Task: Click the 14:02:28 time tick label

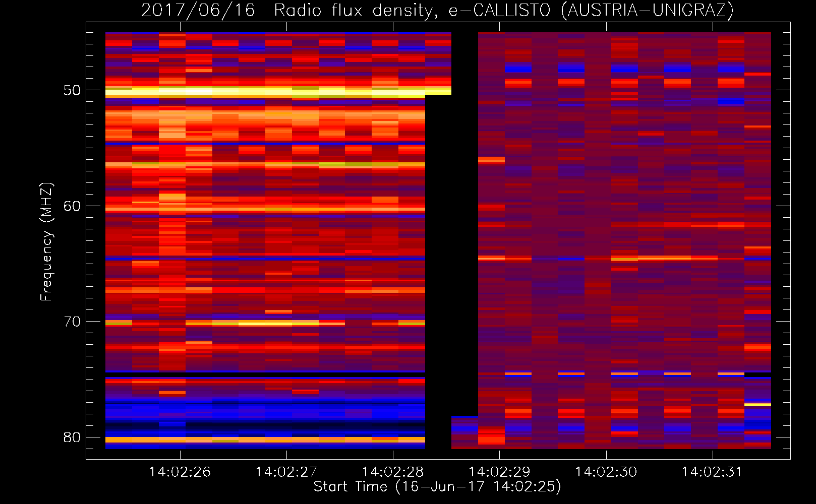Action: click(393, 472)
